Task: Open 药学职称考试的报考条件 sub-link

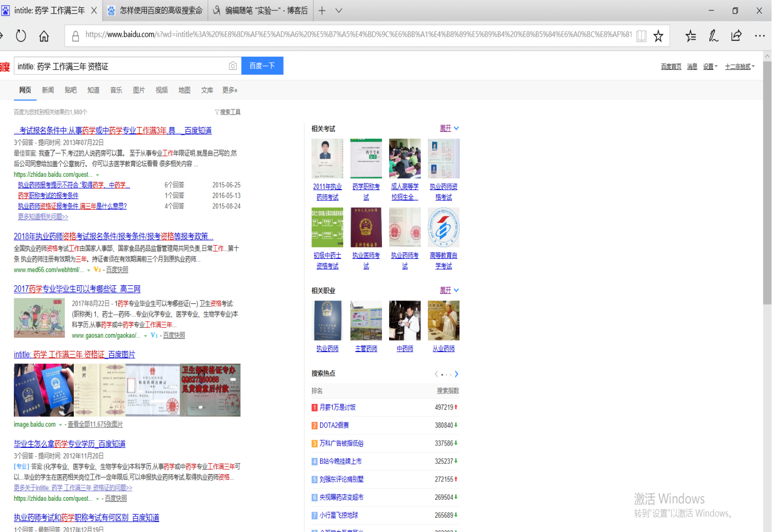Action: (x=48, y=196)
